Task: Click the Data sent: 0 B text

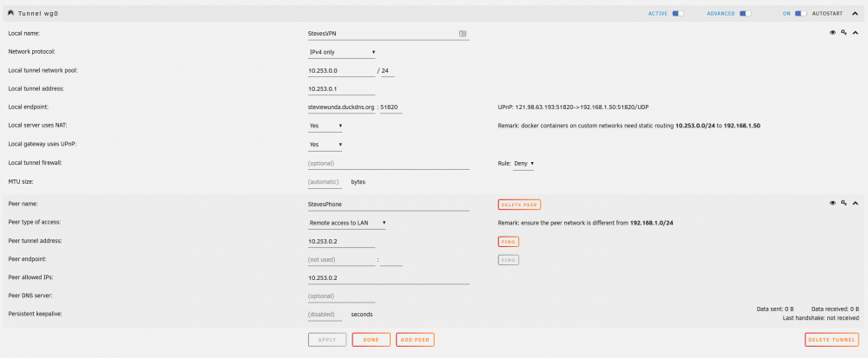Action: (775, 309)
